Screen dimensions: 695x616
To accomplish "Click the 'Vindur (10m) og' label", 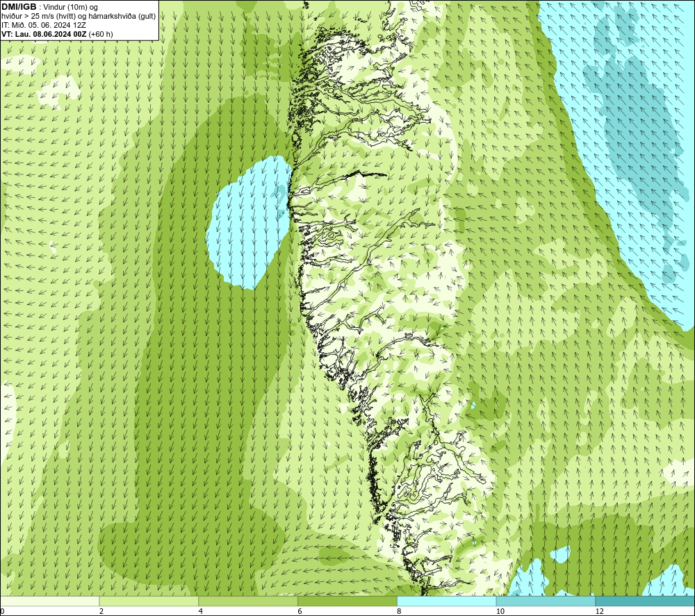I will click(71, 7).
